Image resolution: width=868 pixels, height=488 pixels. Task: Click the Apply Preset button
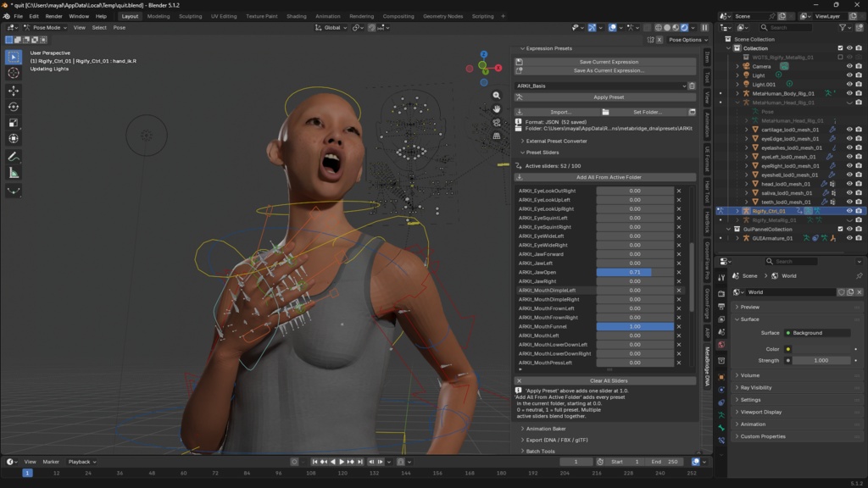[x=605, y=97]
